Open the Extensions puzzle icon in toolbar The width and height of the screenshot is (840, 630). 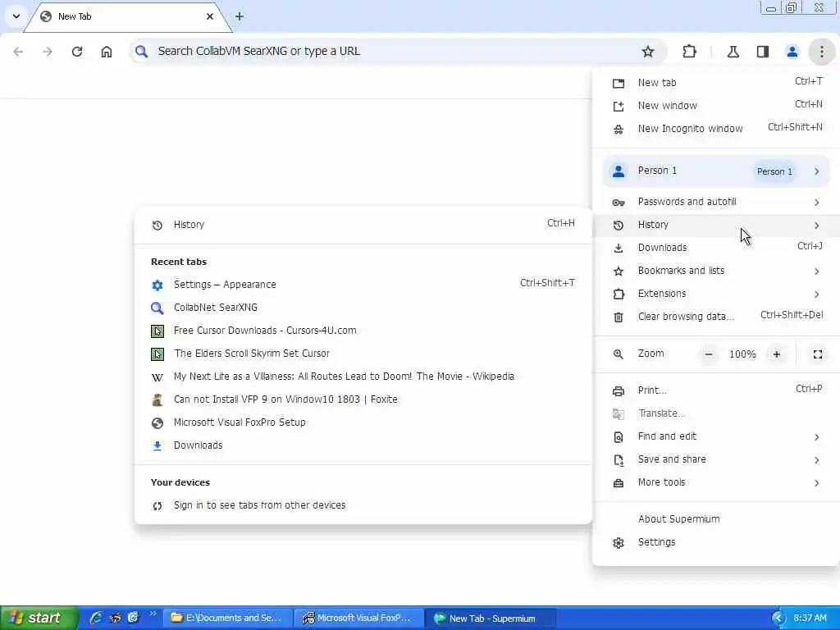[x=689, y=52]
